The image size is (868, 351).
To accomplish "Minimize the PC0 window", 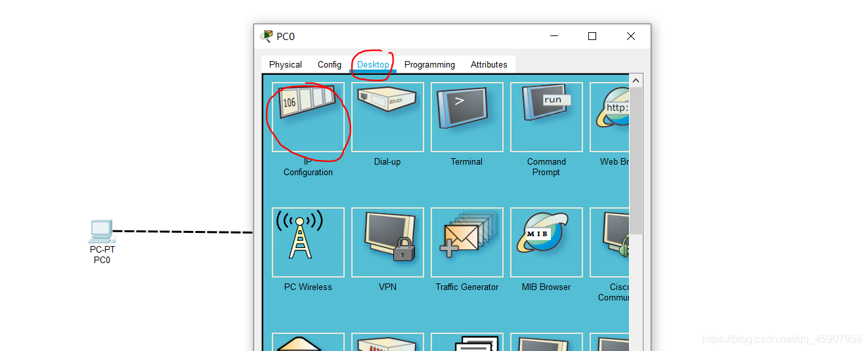I will 553,36.
